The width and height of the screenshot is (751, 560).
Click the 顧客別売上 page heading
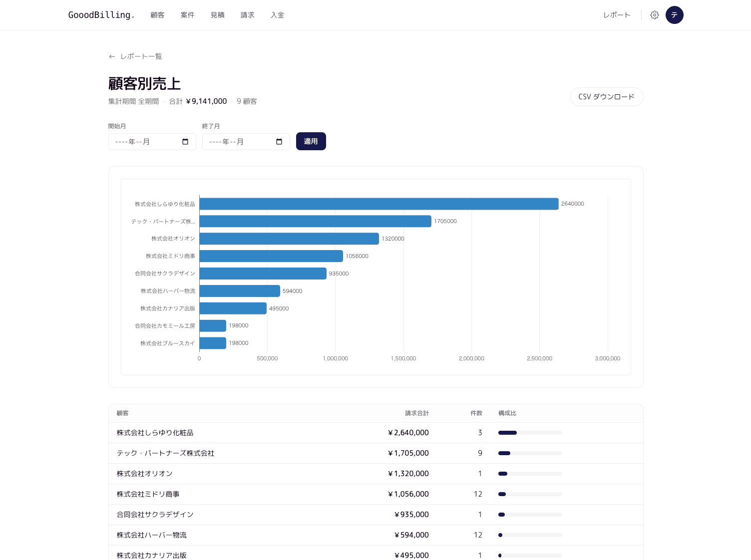pos(145,83)
